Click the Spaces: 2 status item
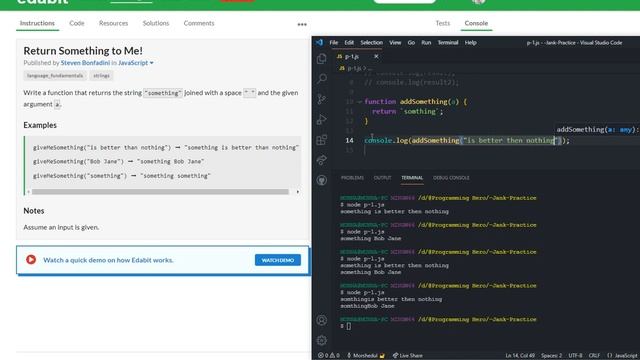This screenshot has height=360, width=640. point(551,356)
